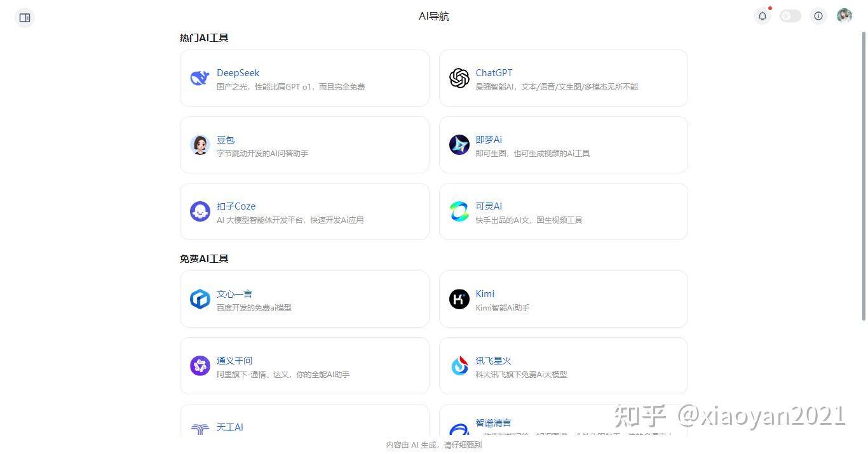Open the 通义千问 link
This screenshot has width=868, height=454.
click(234, 361)
